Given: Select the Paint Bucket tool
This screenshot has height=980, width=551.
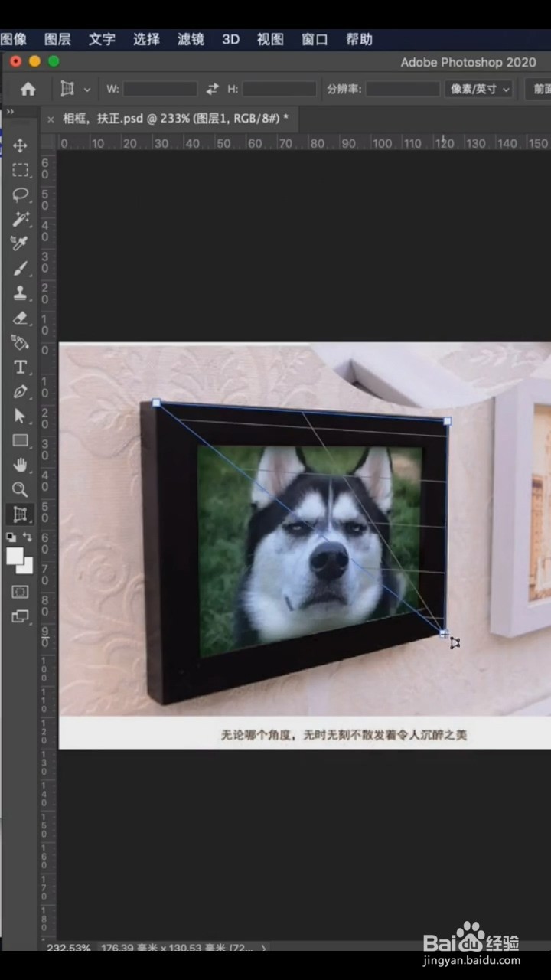Looking at the screenshot, I should click(21, 342).
